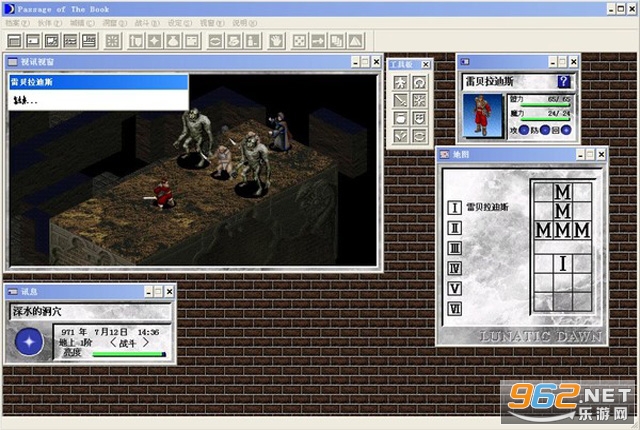640x430 pixels.
Task: Select the pot item tool in 工具板
Action: click(x=400, y=118)
